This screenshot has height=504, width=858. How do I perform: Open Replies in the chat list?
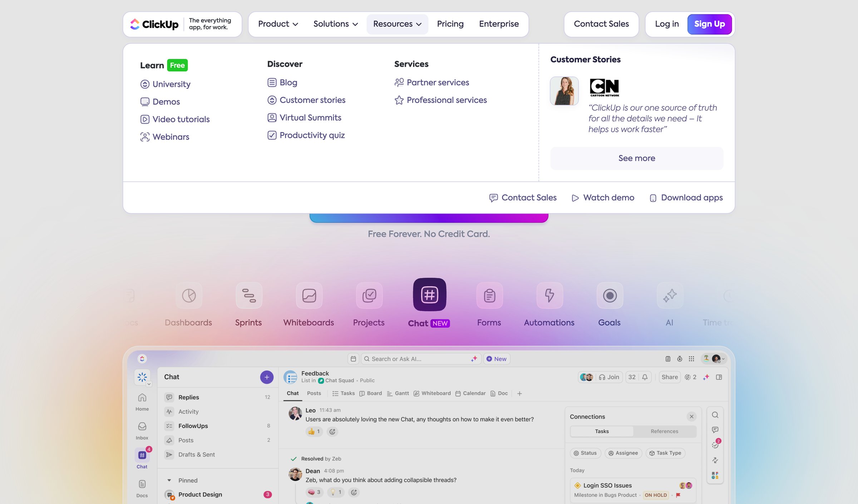click(218, 397)
